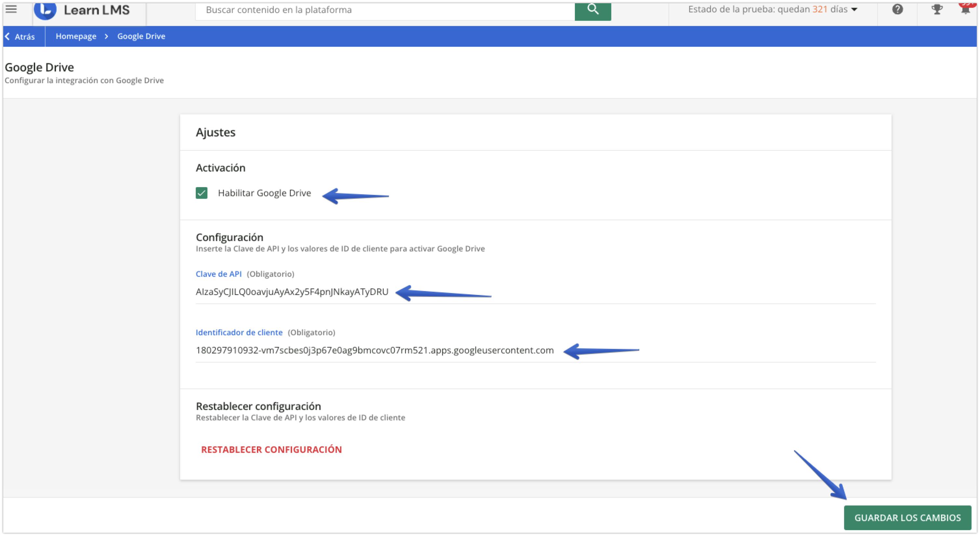The image size is (980, 536).
Task: Click the API key input field
Action: [535, 292]
